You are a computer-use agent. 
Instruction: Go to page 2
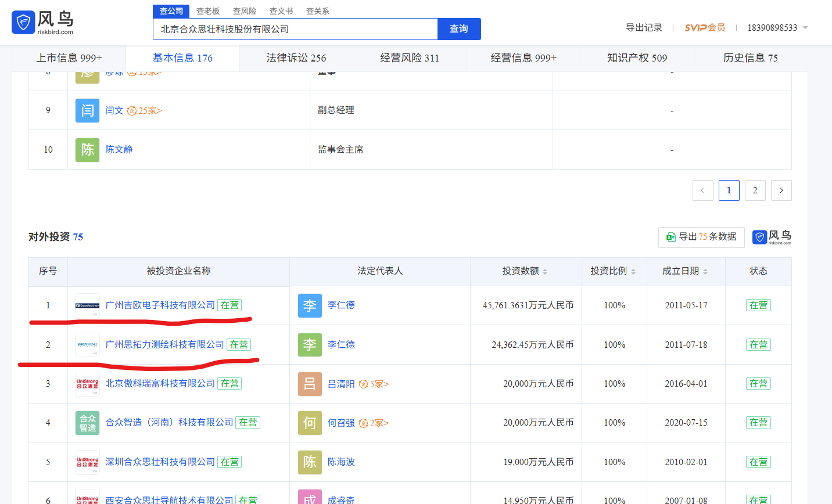(x=755, y=190)
